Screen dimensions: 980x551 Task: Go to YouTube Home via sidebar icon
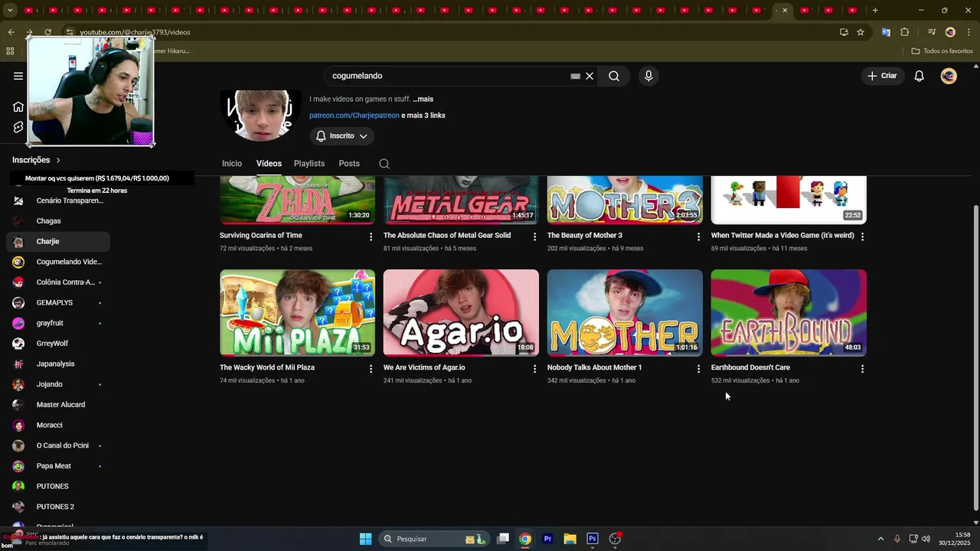18,106
